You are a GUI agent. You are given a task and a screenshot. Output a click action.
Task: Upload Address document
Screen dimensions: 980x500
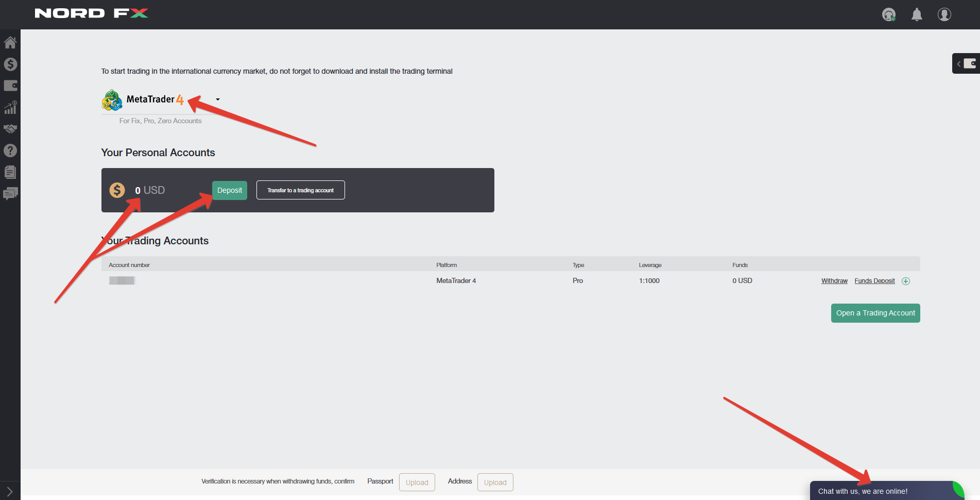(x=495, y=482)
